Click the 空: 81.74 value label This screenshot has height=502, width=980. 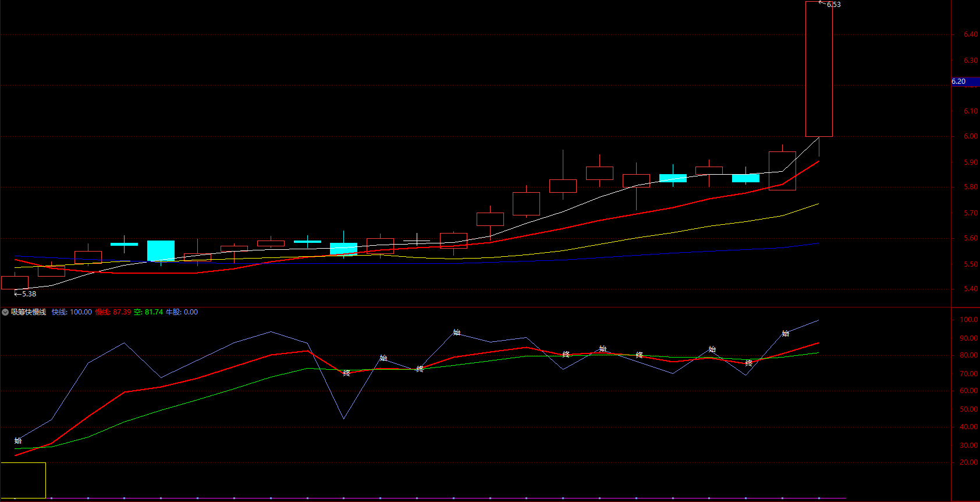point(148,312)
